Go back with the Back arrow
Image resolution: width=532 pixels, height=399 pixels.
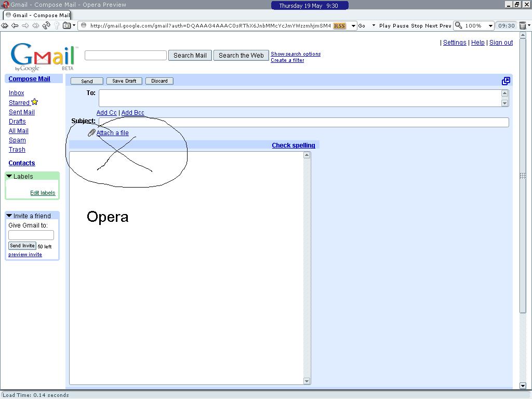pyautogui.click(x=15, y=25)
